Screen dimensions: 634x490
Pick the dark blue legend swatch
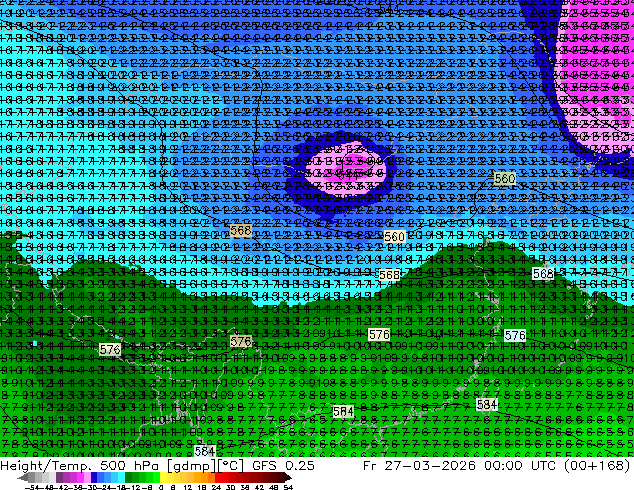click(x=94, y=477)
